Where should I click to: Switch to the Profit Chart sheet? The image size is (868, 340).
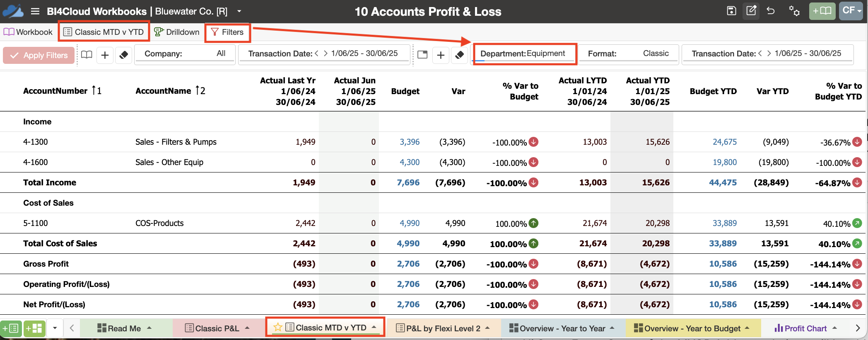click(800, 328)
